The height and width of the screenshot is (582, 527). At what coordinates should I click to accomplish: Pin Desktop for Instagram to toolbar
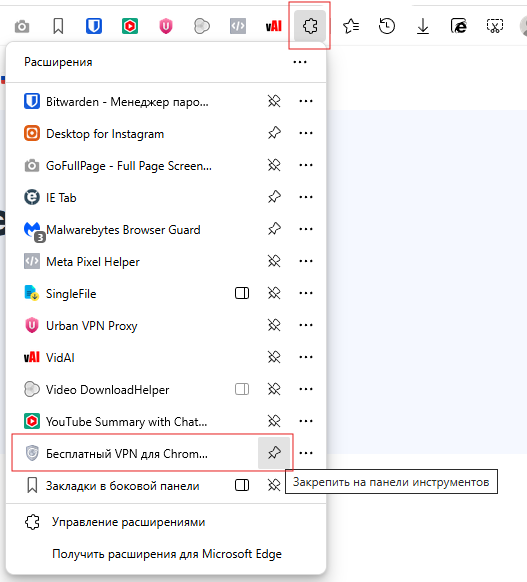(x=274, y=133)
